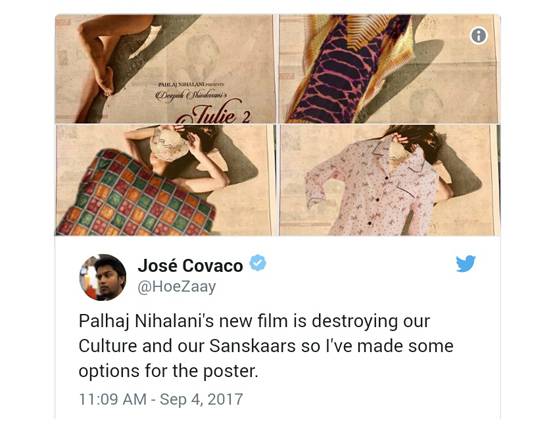
Task: Open the José Covaco display name link
Action: pyautogui.click(x=190, y=265)
